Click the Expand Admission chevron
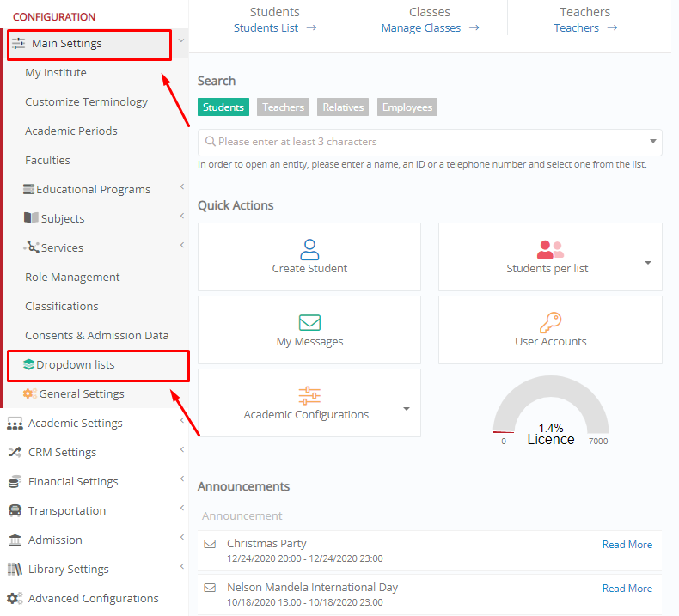Screen dimensions: 679x616 (182, 537)
